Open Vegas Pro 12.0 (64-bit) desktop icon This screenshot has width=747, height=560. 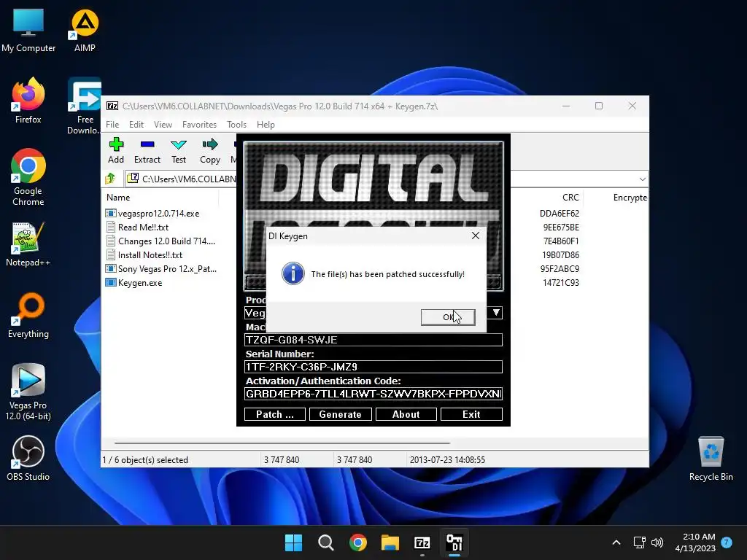pos(28,392)
